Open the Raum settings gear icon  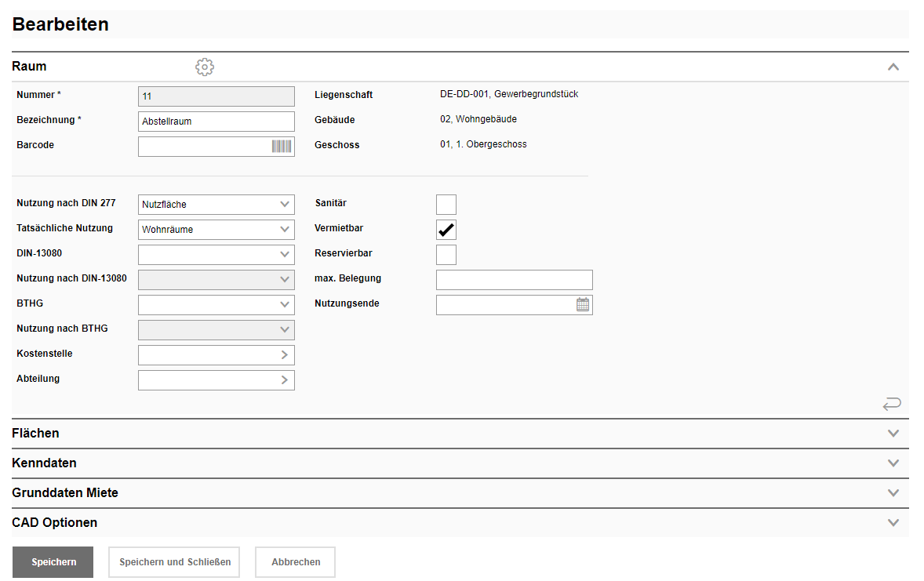(x=205, y=67)
